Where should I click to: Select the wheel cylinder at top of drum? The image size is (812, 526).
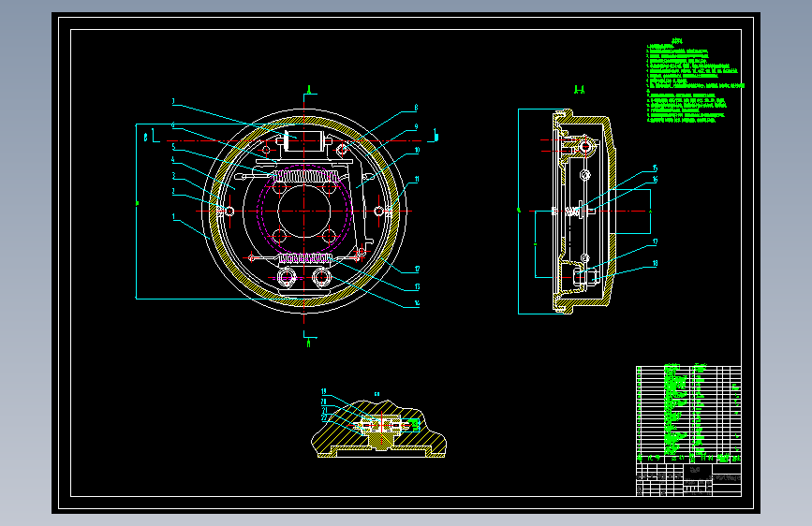304,141
